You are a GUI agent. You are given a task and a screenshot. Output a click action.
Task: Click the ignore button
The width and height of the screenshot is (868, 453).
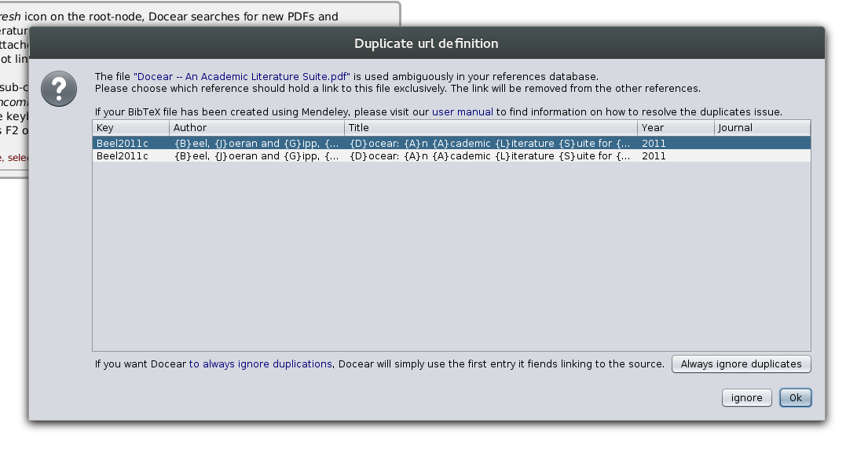coord(747,398)
